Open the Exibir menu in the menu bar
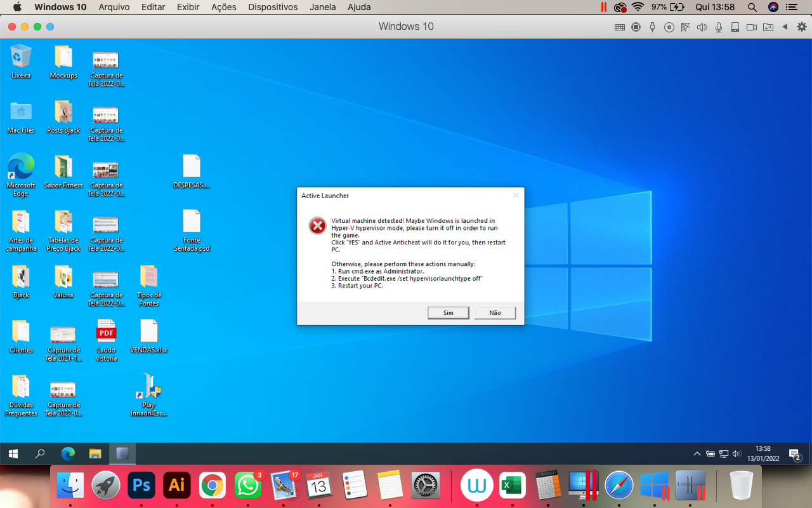The image size is (812, 508). [x=187, y=7]
